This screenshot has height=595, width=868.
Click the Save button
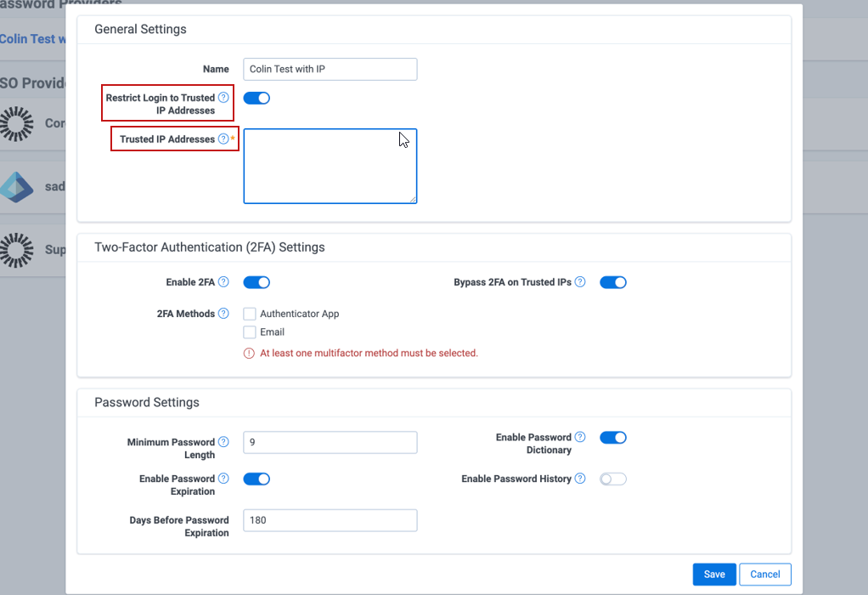coord(714,575)
